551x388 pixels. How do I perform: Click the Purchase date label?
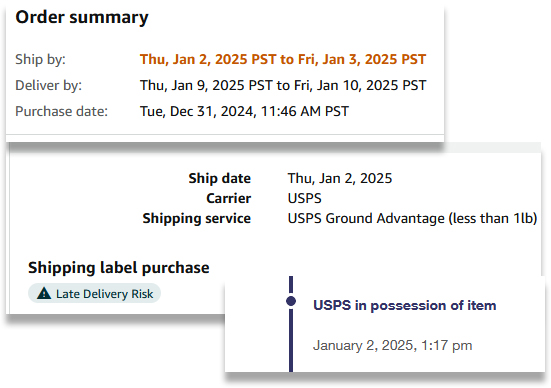tap(61, 111)
